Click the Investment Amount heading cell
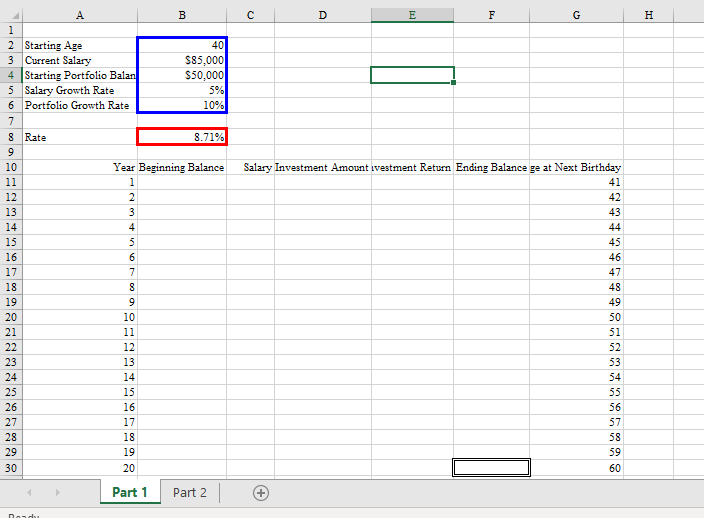704x518 pixels. pyautogui.click(x=323, y=167)
